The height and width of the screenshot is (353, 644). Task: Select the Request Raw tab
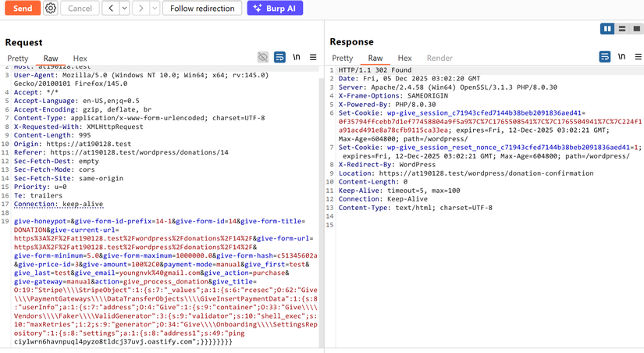click(51, 59)
